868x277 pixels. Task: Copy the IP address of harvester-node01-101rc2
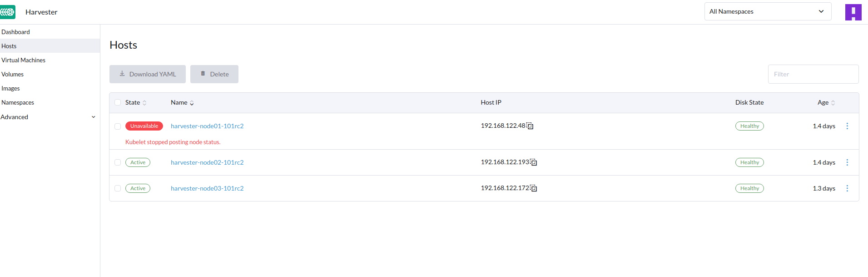click(531, 126)
